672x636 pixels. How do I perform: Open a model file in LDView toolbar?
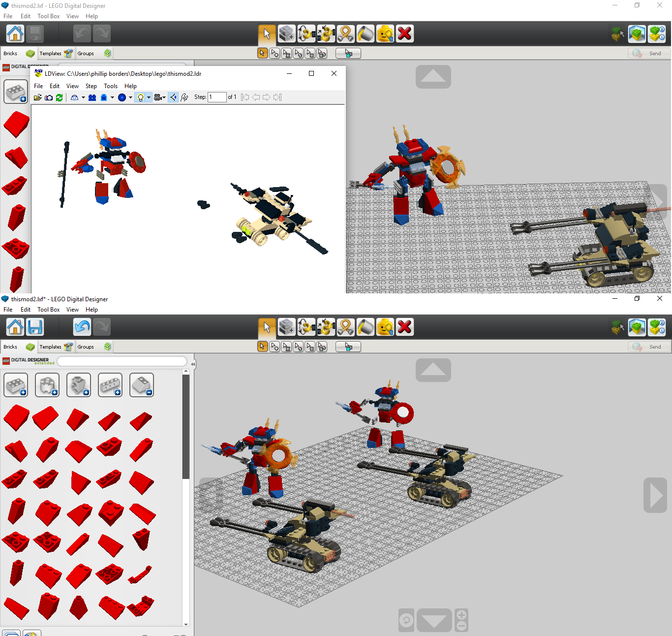click(x=37, y=97)
